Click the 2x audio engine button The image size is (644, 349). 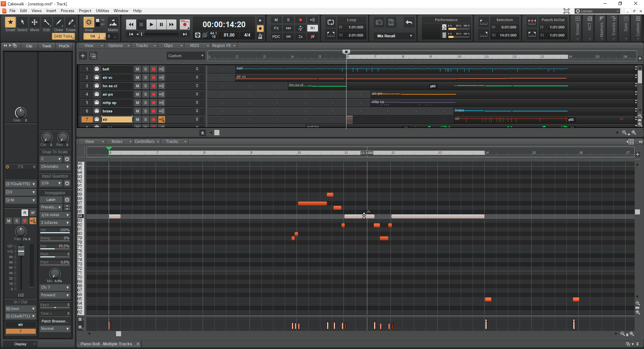301,37
